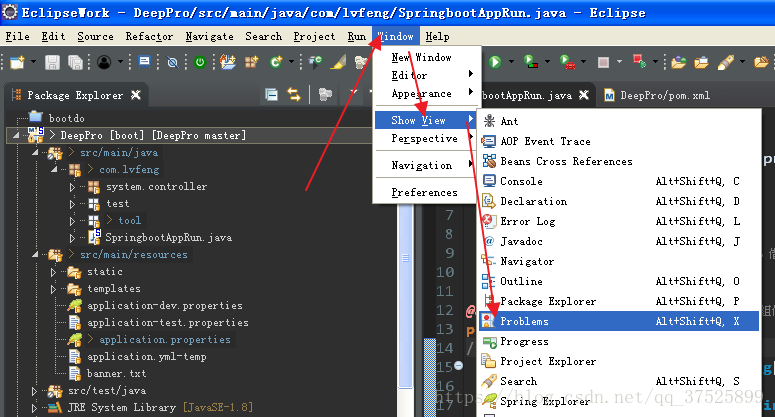
Task: Click the grey Stop square icon
Action: click(x=603, y=62)
